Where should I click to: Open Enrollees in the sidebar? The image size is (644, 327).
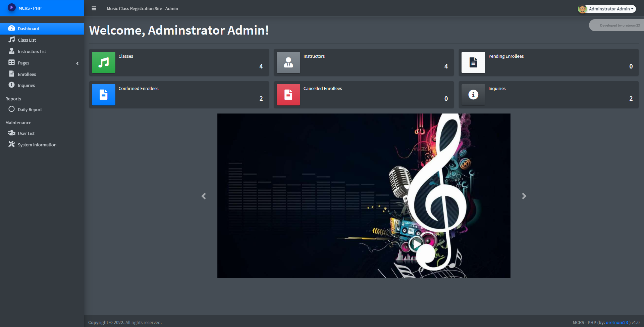(42, 74)
